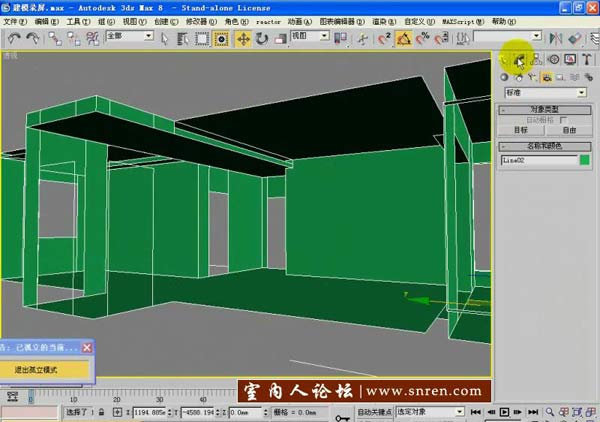600x422 pixels.
Task: Open the MAXScript menu
Action: [x=463, y=22]
